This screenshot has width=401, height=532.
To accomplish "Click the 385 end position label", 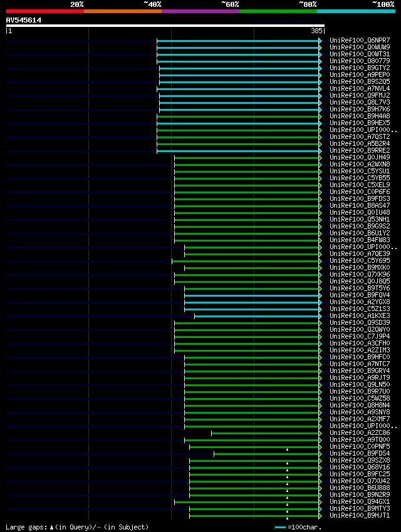I will 316,31.
